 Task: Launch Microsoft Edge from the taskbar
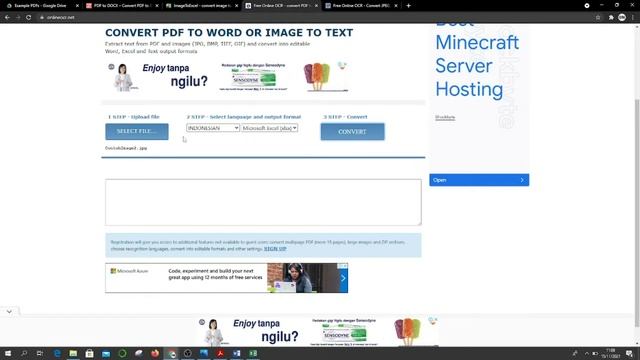[57, 353]
